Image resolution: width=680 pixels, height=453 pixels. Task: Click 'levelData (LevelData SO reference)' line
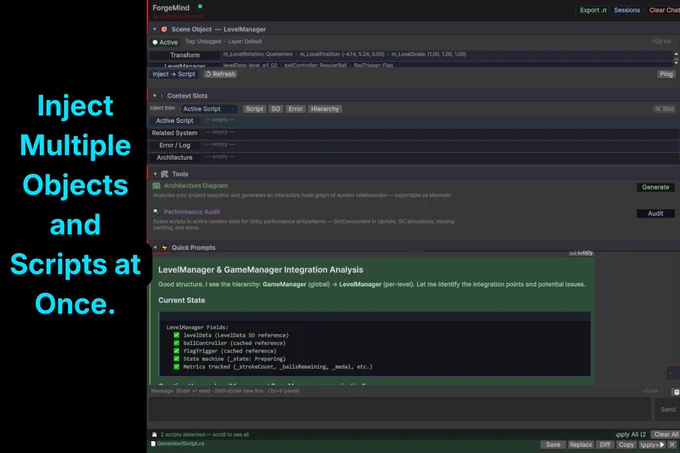point(236,336)
